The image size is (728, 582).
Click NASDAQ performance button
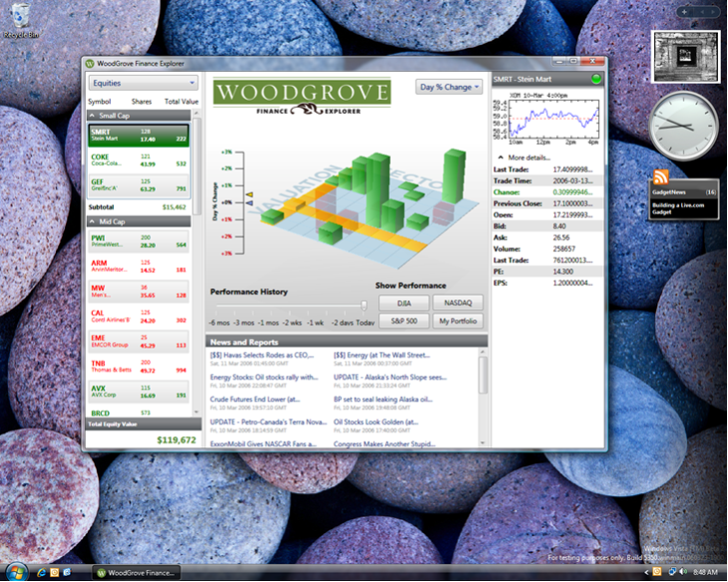[x=458, y=303]
